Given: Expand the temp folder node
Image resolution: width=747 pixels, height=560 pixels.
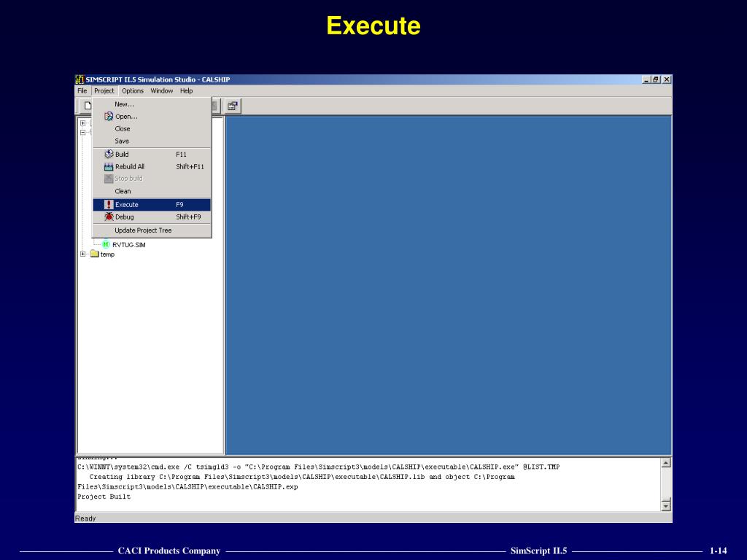Looking at the screenshot, I should tap(83, 254).
